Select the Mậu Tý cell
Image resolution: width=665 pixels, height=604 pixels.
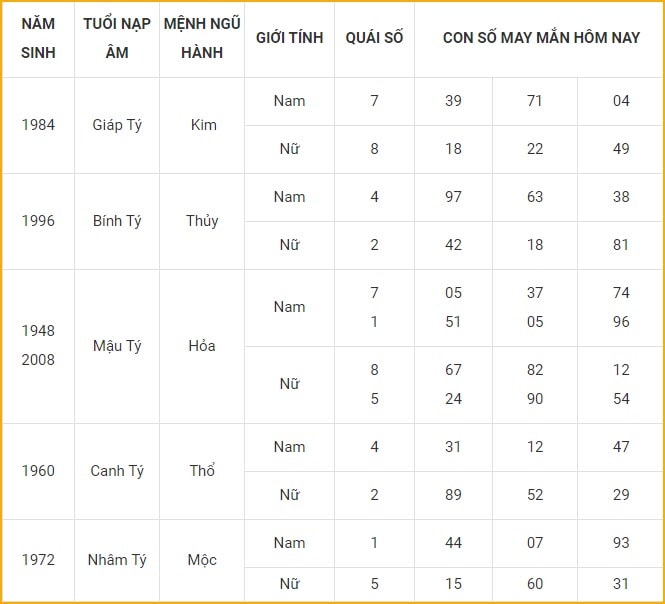click(x=117, y=346)
